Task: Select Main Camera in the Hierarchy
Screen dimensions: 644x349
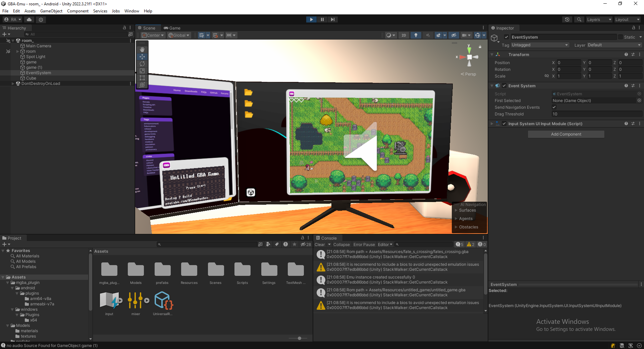Action: [x=39, y=46]
